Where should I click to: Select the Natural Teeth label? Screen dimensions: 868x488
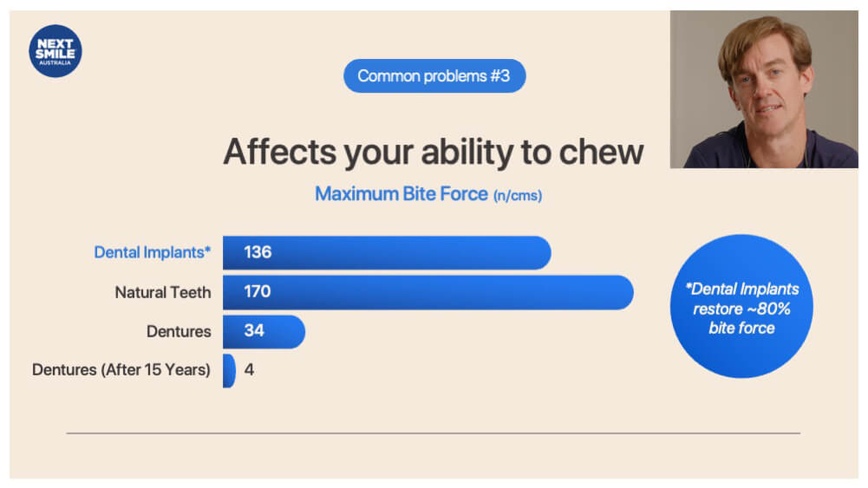[163, 292]
